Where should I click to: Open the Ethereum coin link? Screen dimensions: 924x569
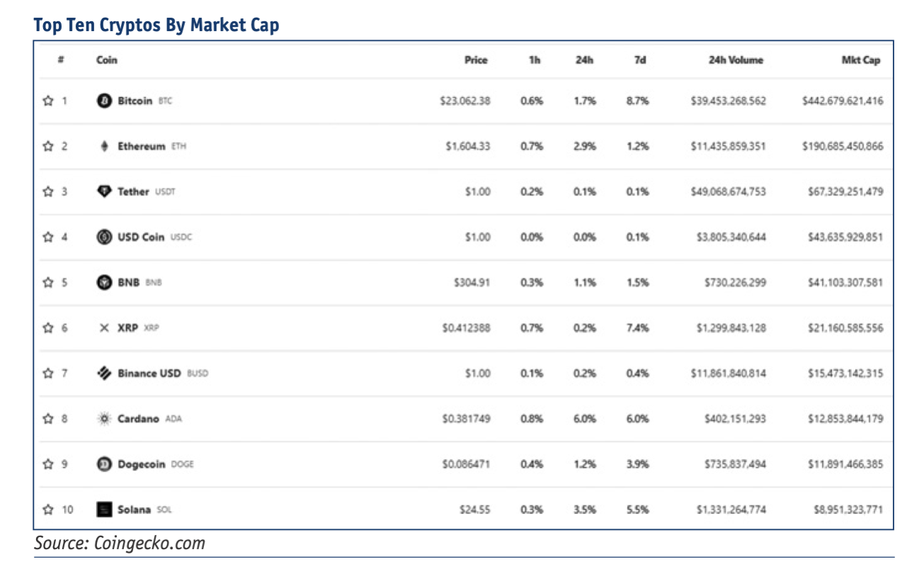[142, 147]
